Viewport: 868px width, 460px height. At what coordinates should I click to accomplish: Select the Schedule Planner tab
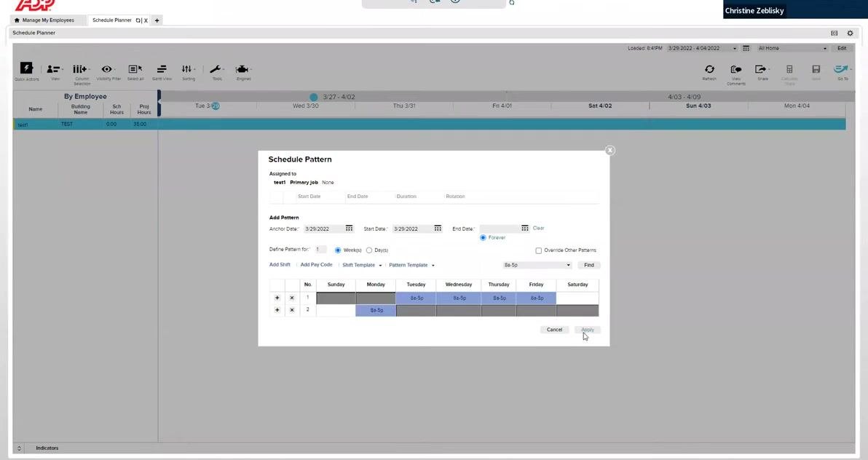pos(112,20)
